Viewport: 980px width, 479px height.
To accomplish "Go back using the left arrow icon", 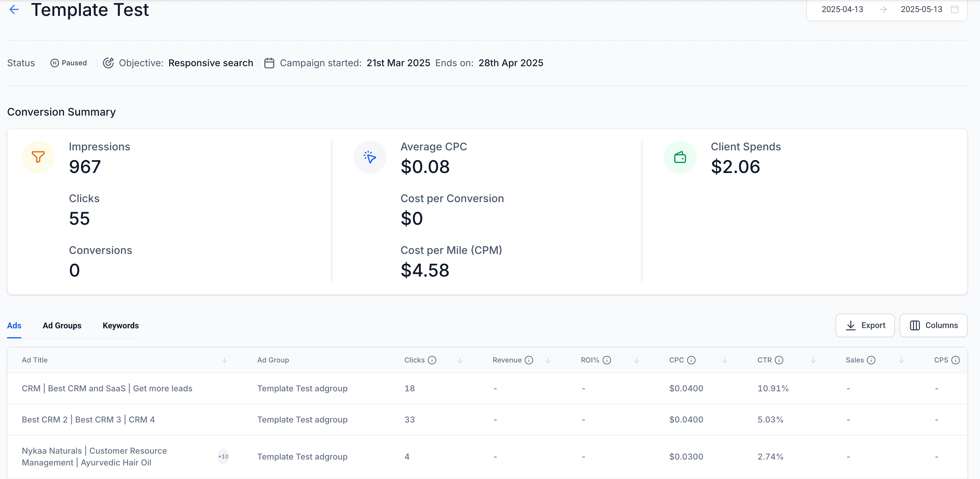I will click(14, 9).
